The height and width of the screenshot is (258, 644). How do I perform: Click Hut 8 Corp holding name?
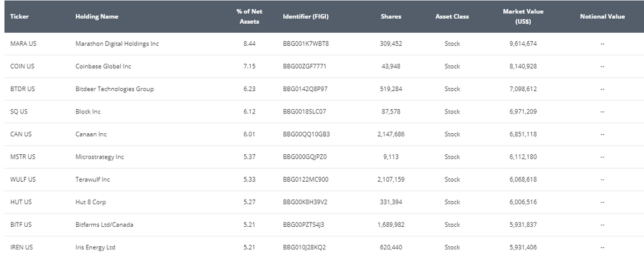91,202
